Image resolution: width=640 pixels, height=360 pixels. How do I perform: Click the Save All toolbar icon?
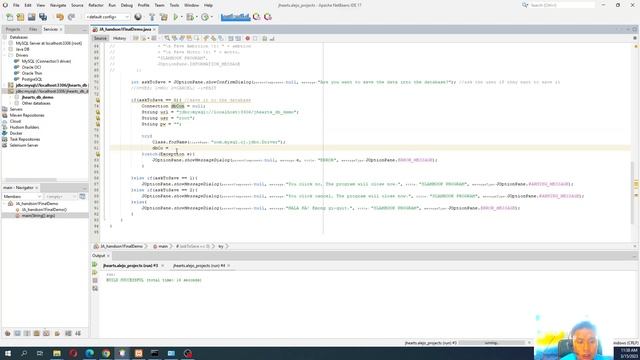point(43,17)
